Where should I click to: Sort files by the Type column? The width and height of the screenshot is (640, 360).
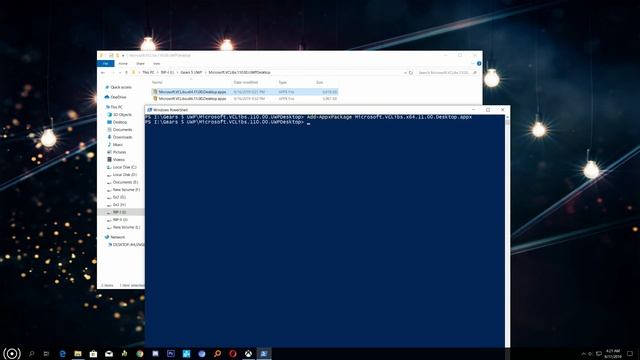click(x=282, y=82)
